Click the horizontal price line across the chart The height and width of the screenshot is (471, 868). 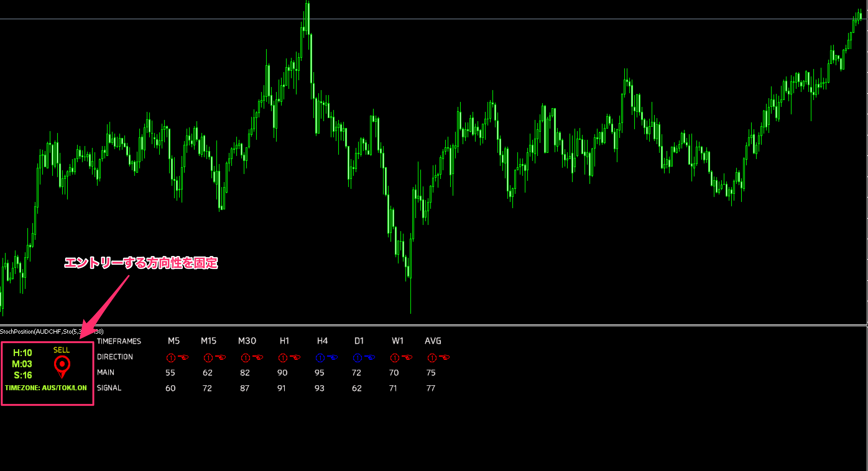coord(434,19)
